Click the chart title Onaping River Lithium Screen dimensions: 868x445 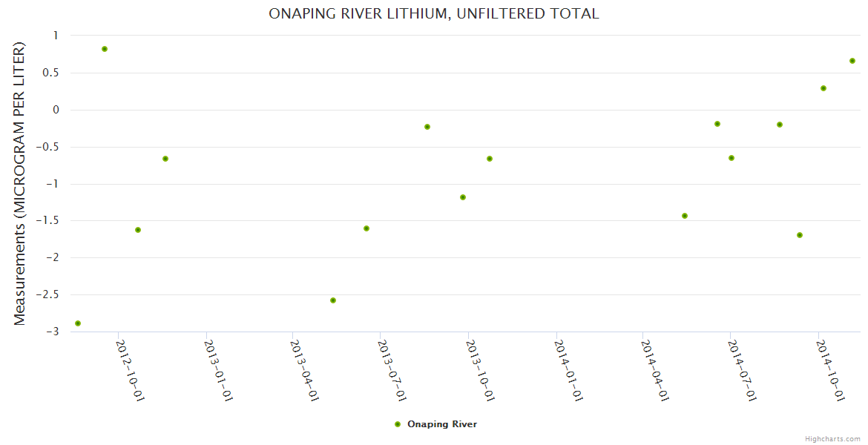tap(433, 13)
